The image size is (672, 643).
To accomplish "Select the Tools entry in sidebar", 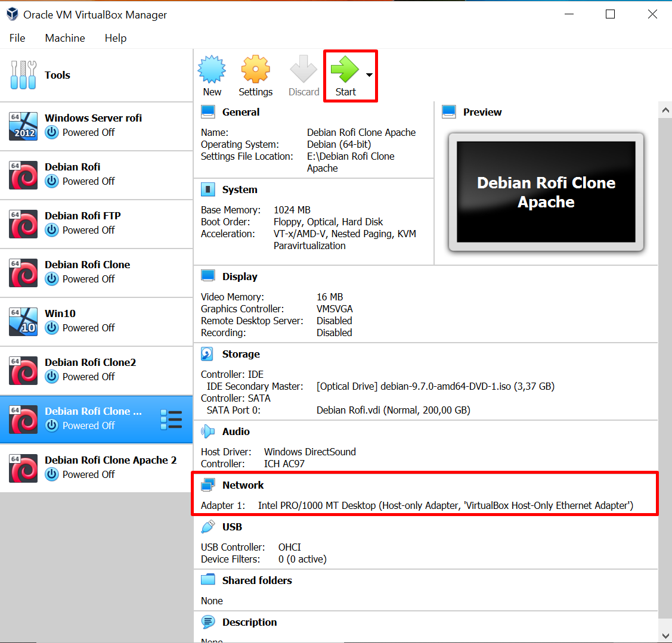I will (x=97, y=76).
